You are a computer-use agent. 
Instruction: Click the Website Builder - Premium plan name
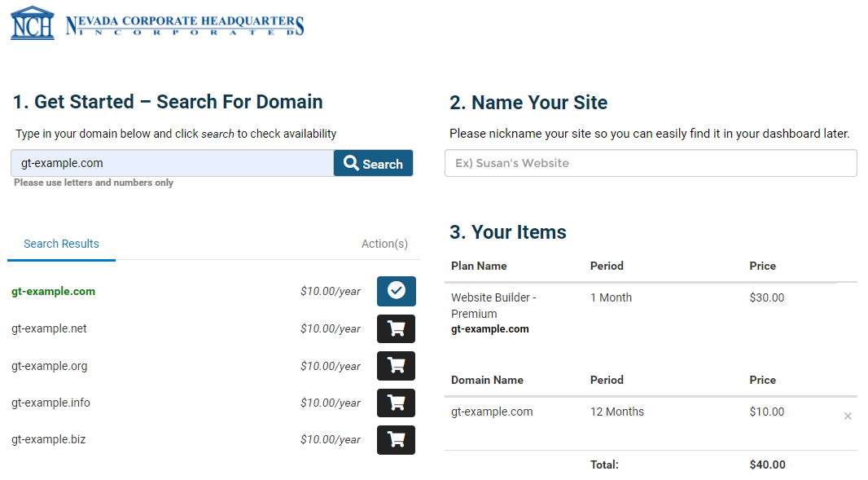493,306
